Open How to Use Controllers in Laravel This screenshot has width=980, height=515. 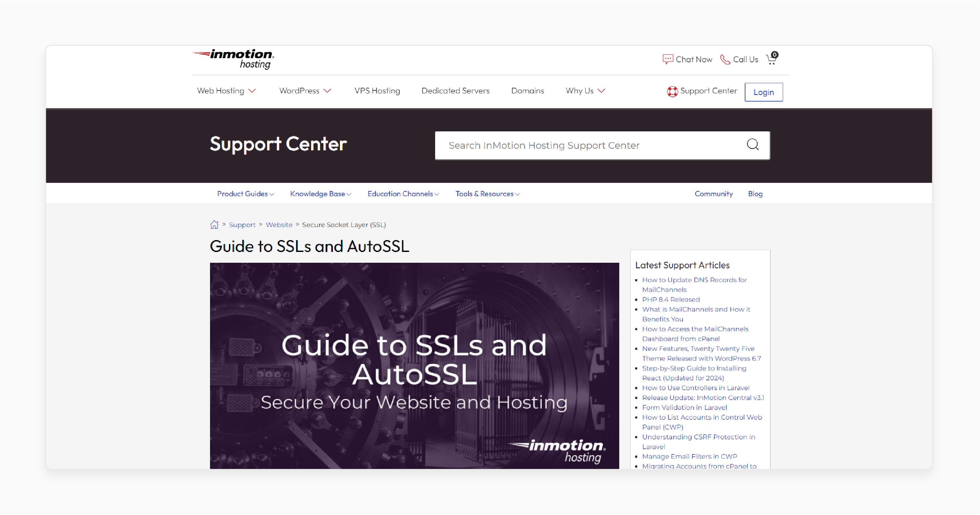point(695,388)
